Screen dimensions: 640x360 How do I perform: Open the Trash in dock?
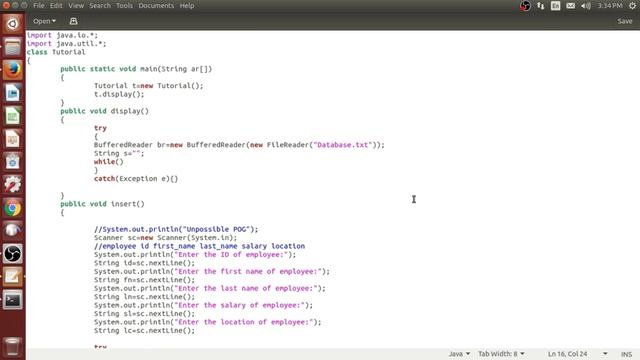pos(13,347)
